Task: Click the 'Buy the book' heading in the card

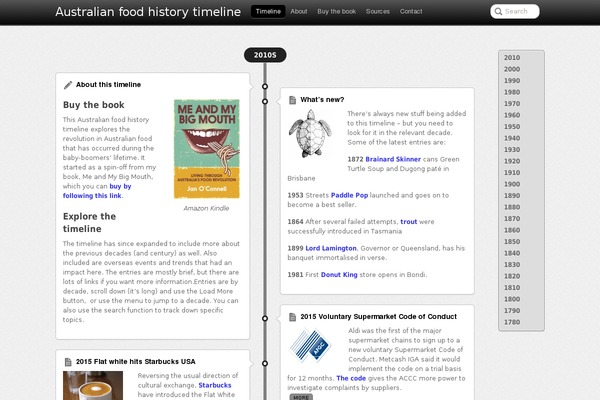Action: coord(94,105)
